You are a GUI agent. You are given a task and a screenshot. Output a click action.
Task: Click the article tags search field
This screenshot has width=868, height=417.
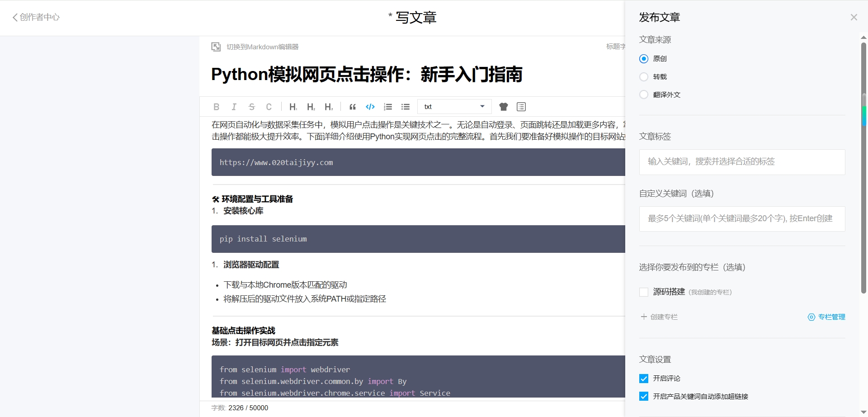tap(742, 162)
